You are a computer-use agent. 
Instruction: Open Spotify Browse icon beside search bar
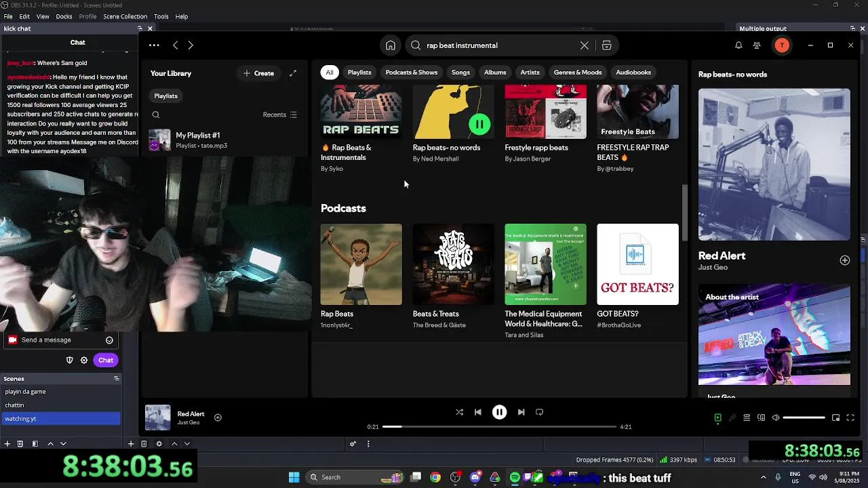pos(607,45)
